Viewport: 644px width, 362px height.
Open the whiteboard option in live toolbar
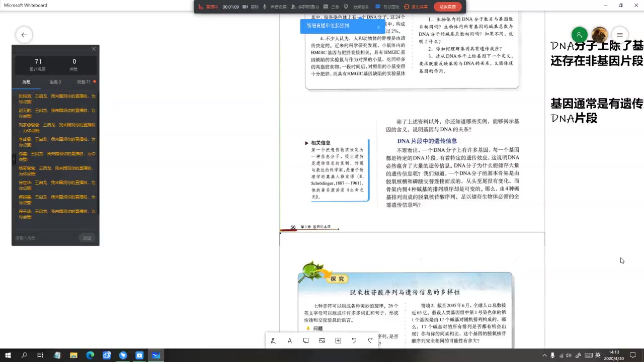[x=332, y=7]
